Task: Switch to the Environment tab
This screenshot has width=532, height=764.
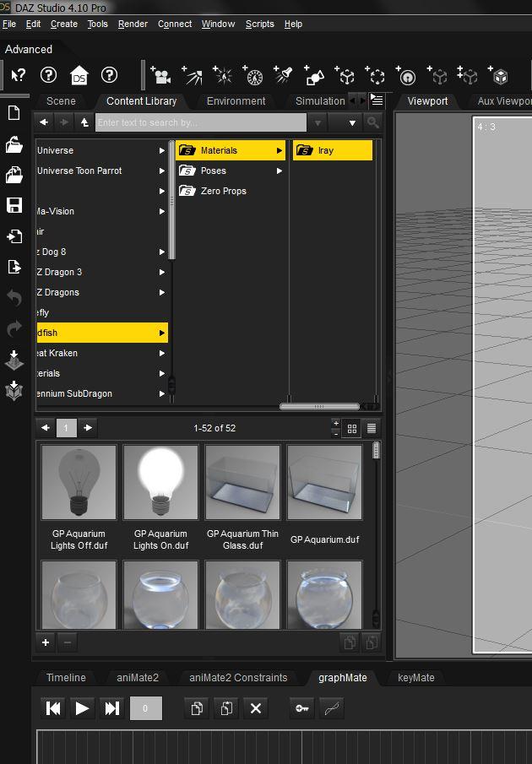Action: (236, 101)
